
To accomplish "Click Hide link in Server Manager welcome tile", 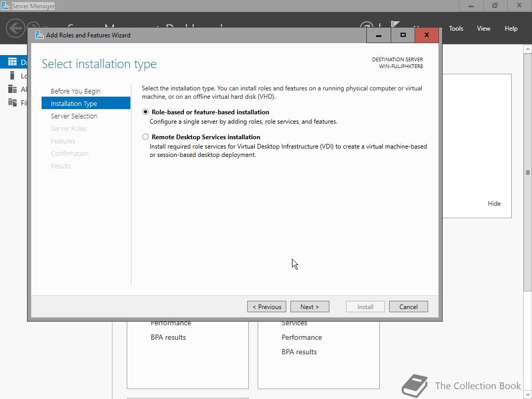I will coord(494,204).
